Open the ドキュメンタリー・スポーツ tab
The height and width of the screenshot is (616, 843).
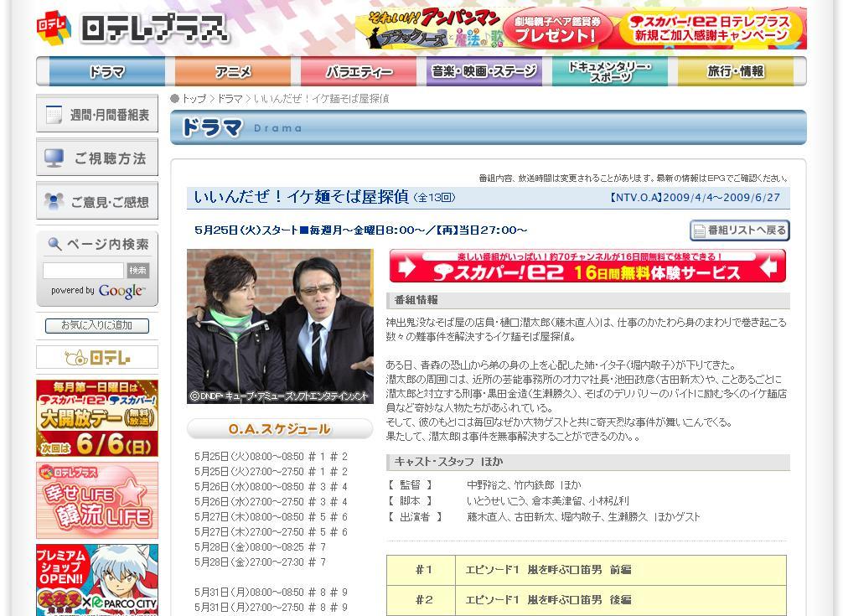click(x=610, y=71)
